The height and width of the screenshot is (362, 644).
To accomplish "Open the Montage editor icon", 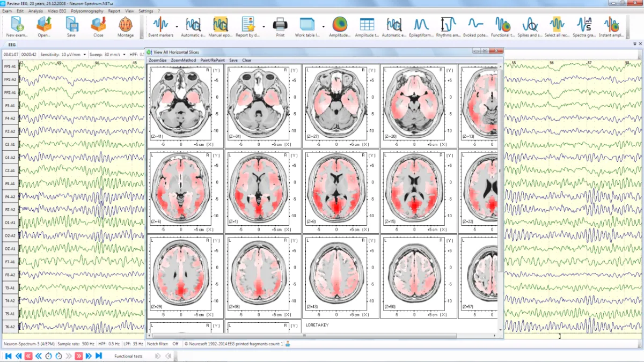I will pos(126,25).
